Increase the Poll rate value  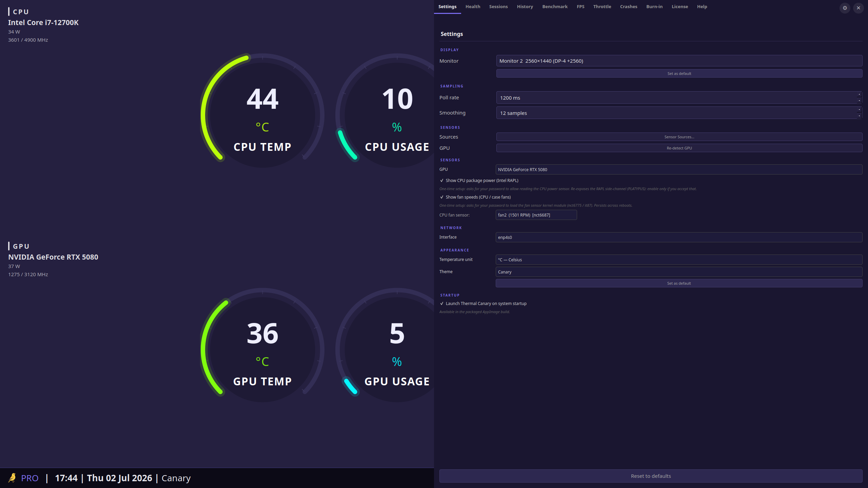pos(859,95)
